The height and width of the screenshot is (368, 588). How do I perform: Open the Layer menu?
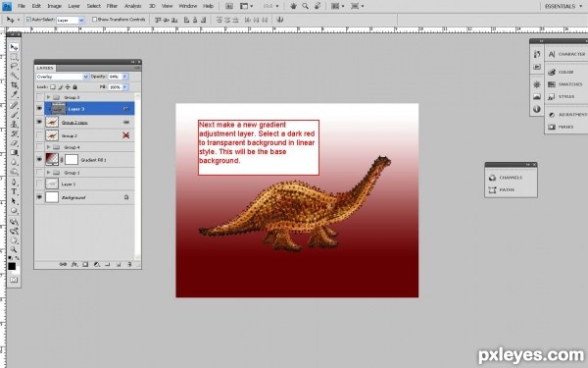point(73,6)
